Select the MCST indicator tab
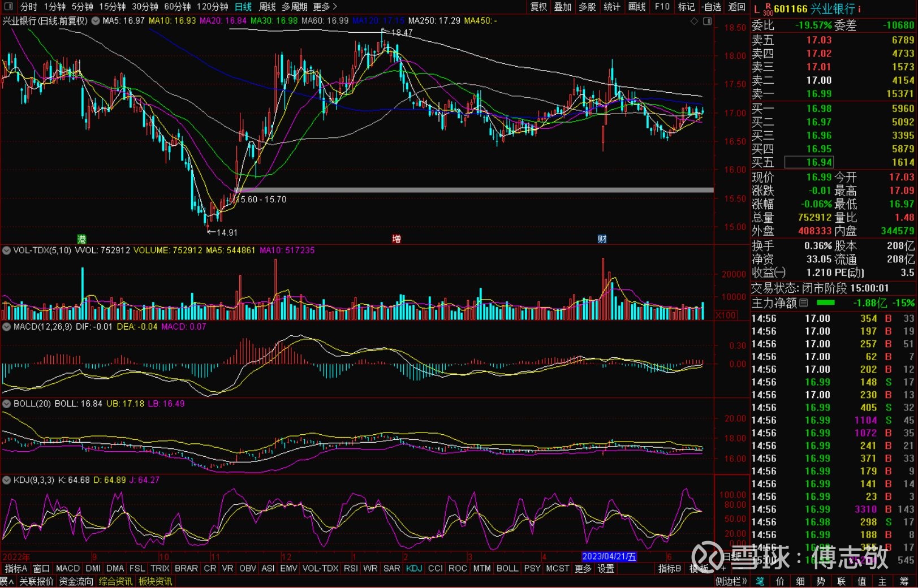The image size is (918, 588). [x=558, y=568]
